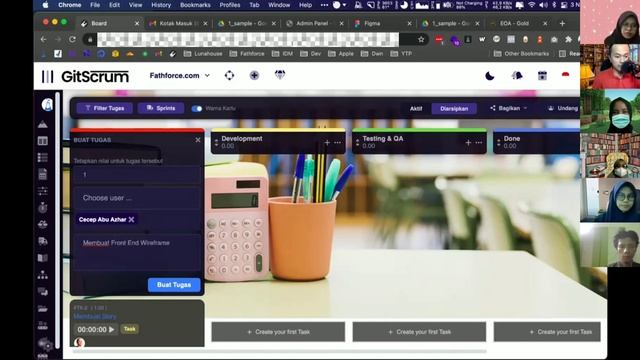The image size is (640, 360).
Task: Click the task title text area
Action: click(137, 252)
